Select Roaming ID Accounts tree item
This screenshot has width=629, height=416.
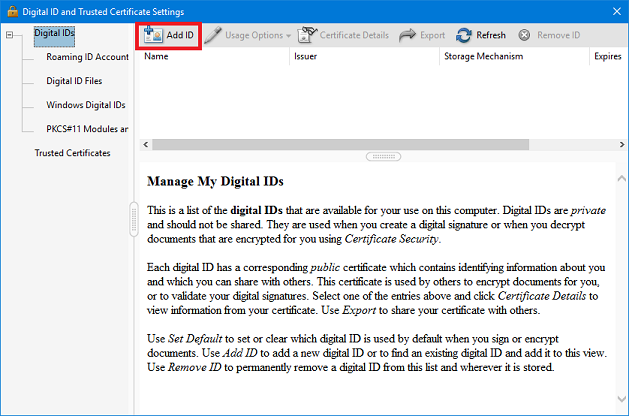coord(86,57)
